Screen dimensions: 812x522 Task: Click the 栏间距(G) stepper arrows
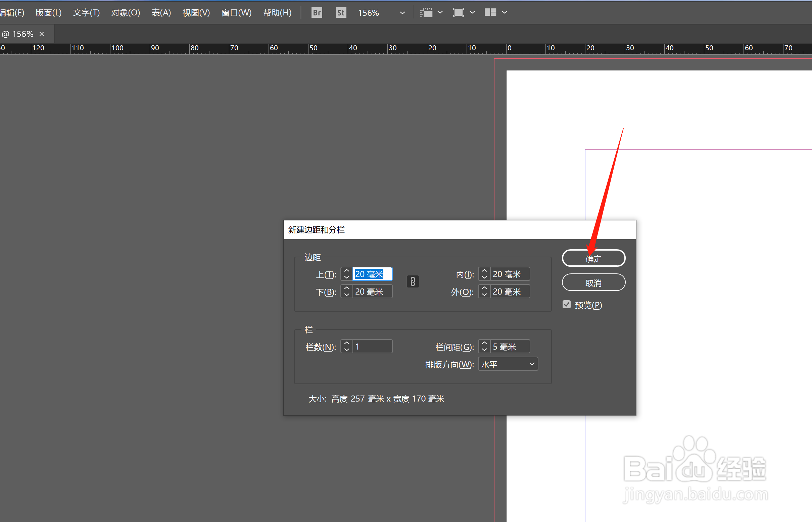tap(484, 347)
